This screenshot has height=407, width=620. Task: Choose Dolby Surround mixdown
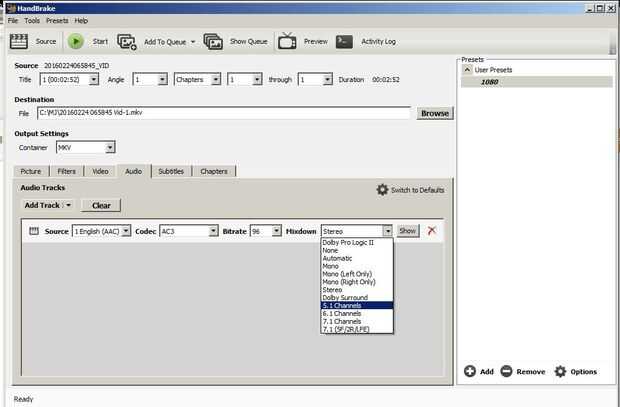tap(357, 297)
